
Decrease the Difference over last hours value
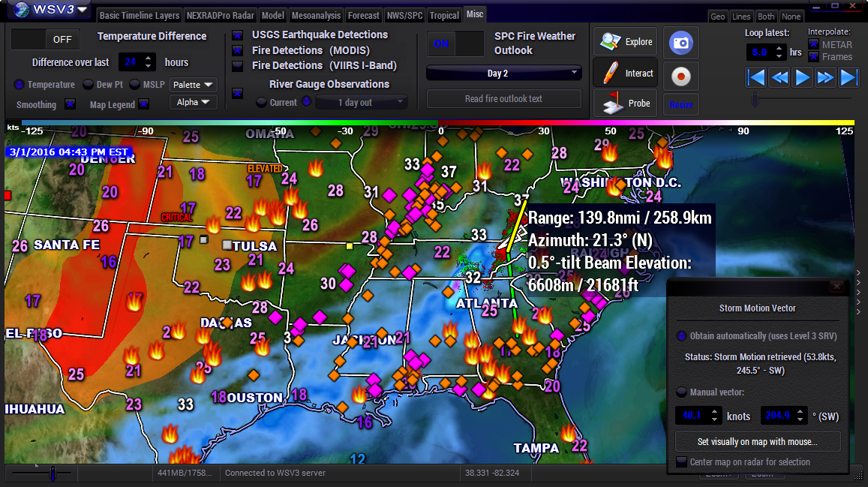click(x=149, y=66)
